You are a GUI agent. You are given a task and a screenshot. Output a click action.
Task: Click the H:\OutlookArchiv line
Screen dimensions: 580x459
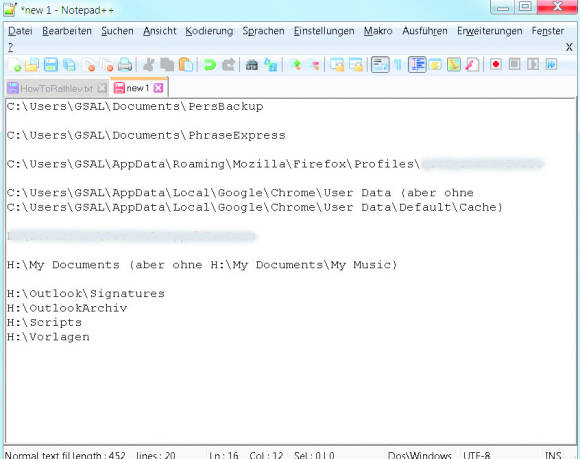[67, 308]
